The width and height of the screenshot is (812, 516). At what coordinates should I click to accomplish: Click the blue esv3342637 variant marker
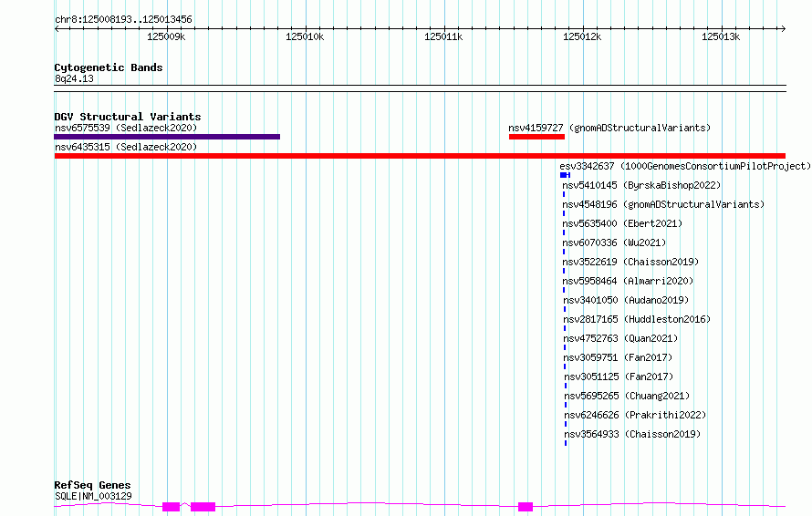(x=565, y=175)
